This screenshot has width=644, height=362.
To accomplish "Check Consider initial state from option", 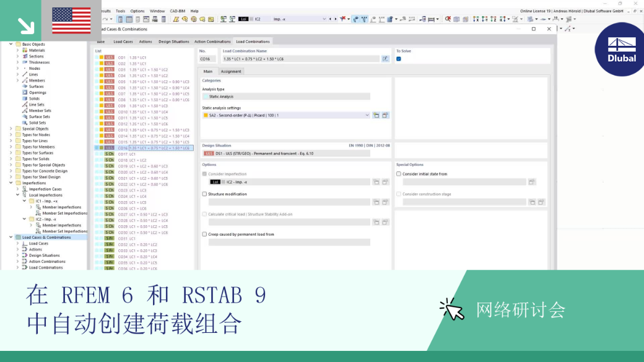I will click(x=398, y=174).
